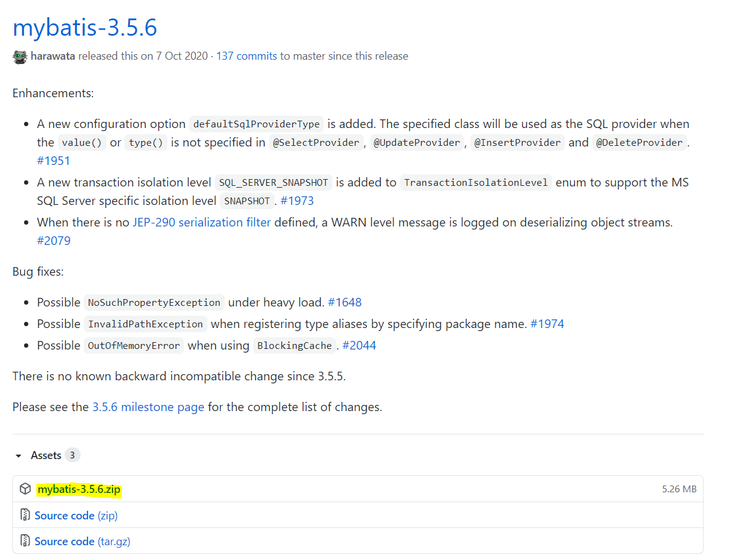Screen dimensions: 735x560
Task: Click the @DeleteProvider code text
Action: (640, 142)
